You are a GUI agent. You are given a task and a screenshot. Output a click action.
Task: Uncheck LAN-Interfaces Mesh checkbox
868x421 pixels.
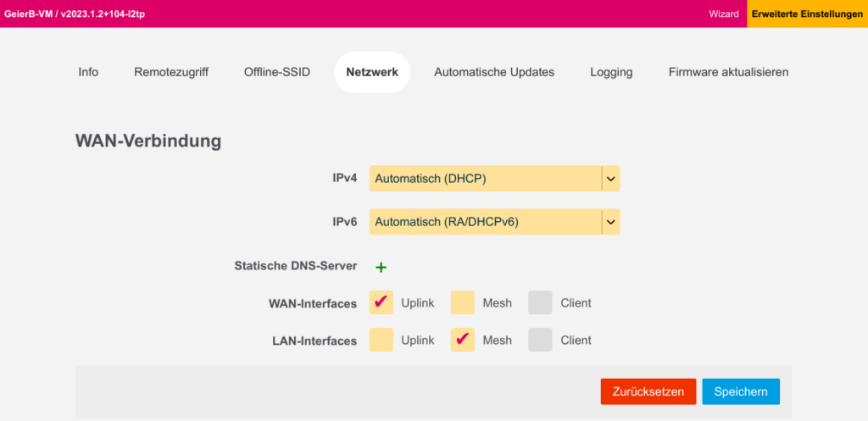pos(462,340)
